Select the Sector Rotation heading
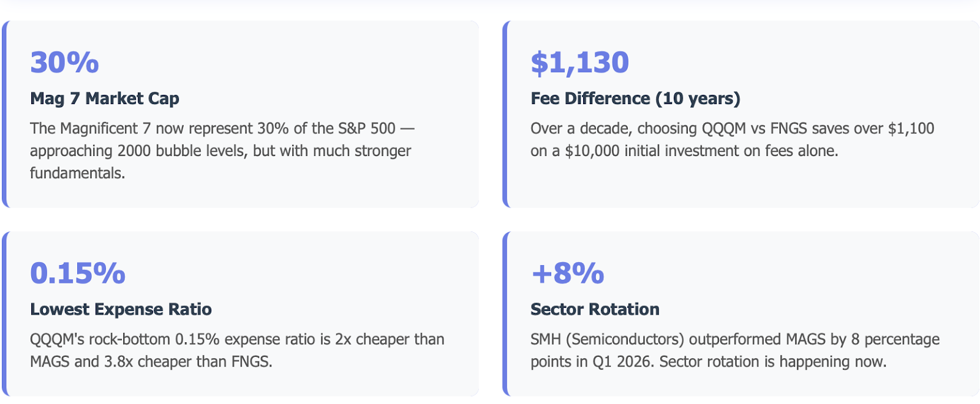This screenshot has width=980, height=404. pos(595,309)
